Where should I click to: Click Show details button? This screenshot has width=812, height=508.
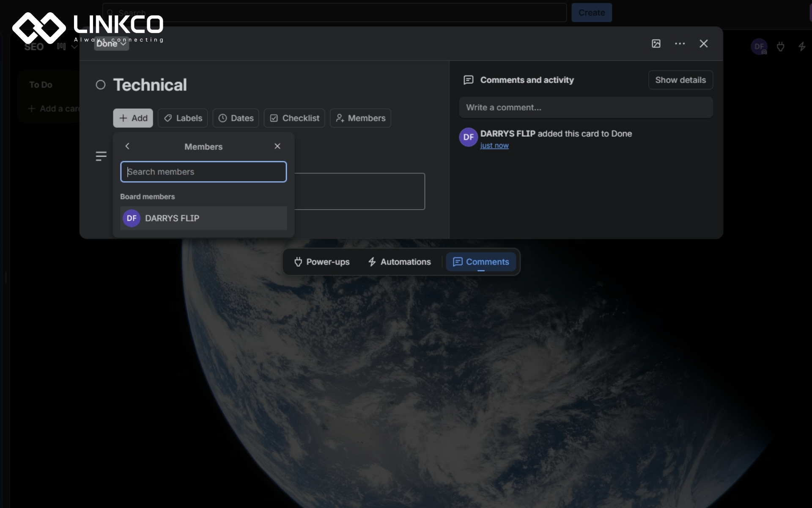point(680,80)
